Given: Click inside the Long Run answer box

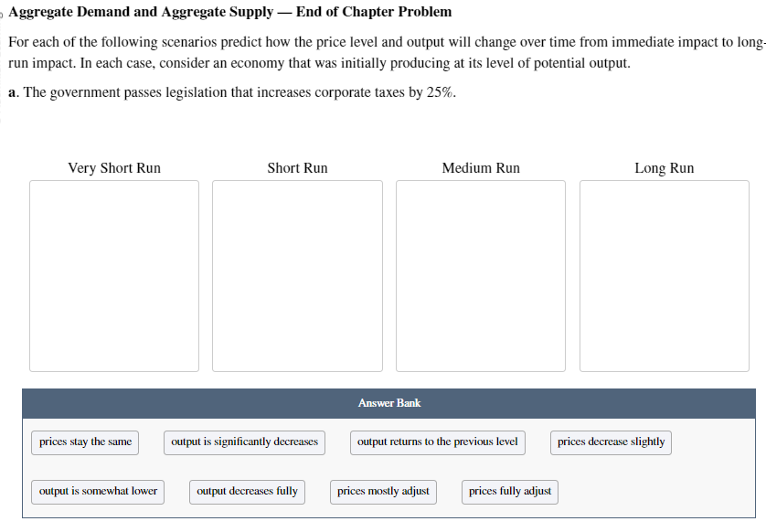Looking at the screenshot, I should click(664, 274).
